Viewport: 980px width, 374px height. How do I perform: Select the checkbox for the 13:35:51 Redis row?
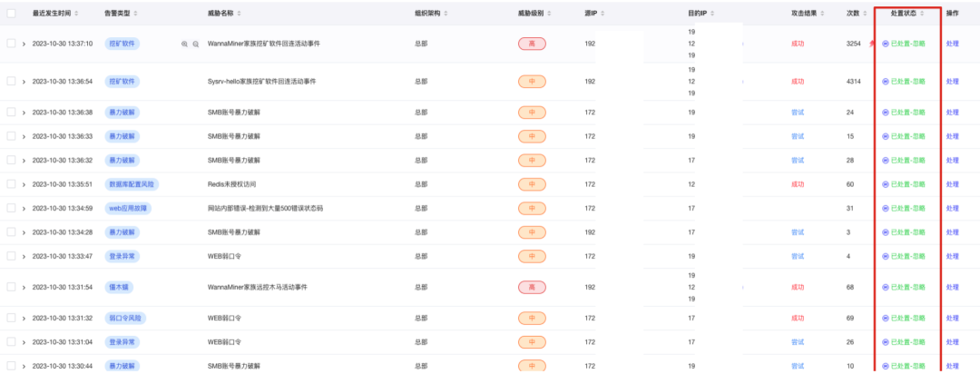pos(12,183)
